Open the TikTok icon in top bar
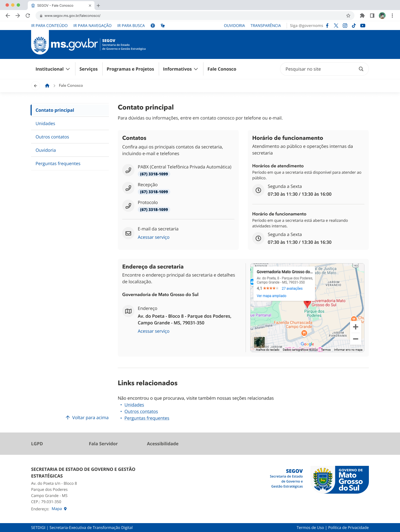Screen dimensions: 400x532 coord(354,26)
